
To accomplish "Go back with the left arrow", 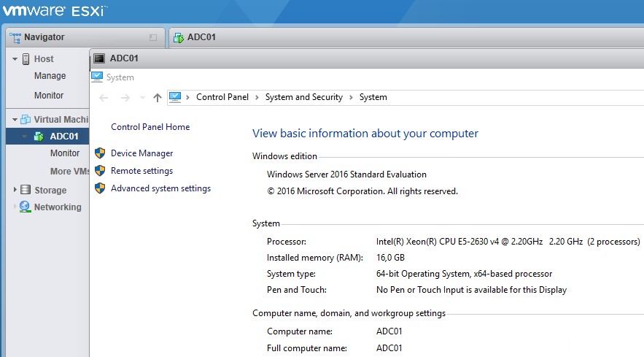I will tap(104, 98).
